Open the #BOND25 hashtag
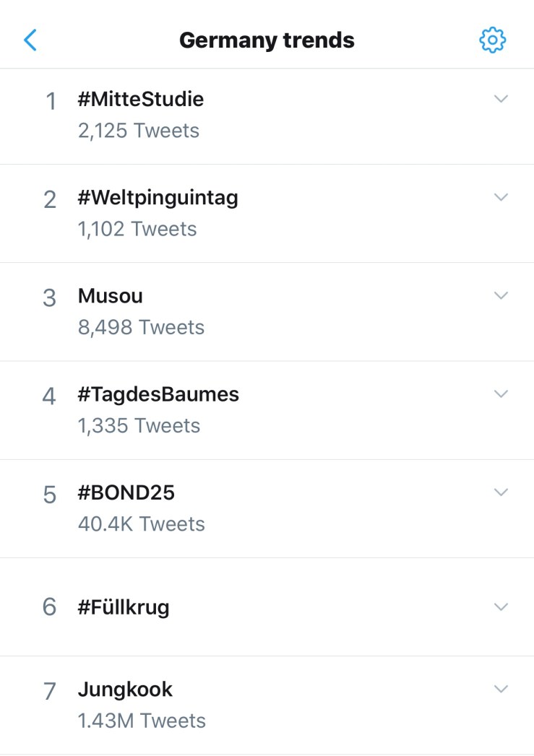The image size is (534, 756). (126, 492)
